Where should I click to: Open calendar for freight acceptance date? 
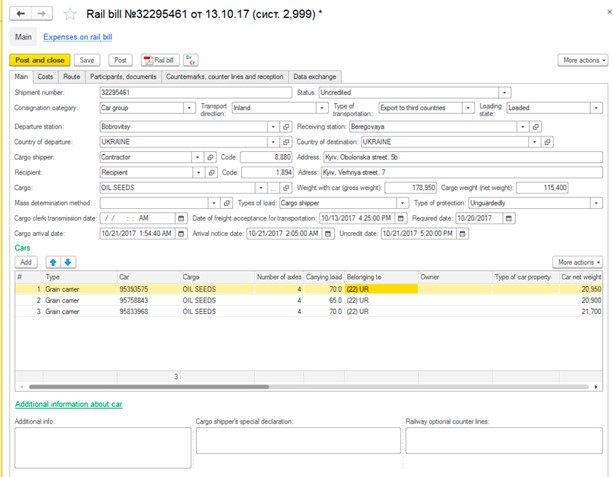click(x=401, y=218)
